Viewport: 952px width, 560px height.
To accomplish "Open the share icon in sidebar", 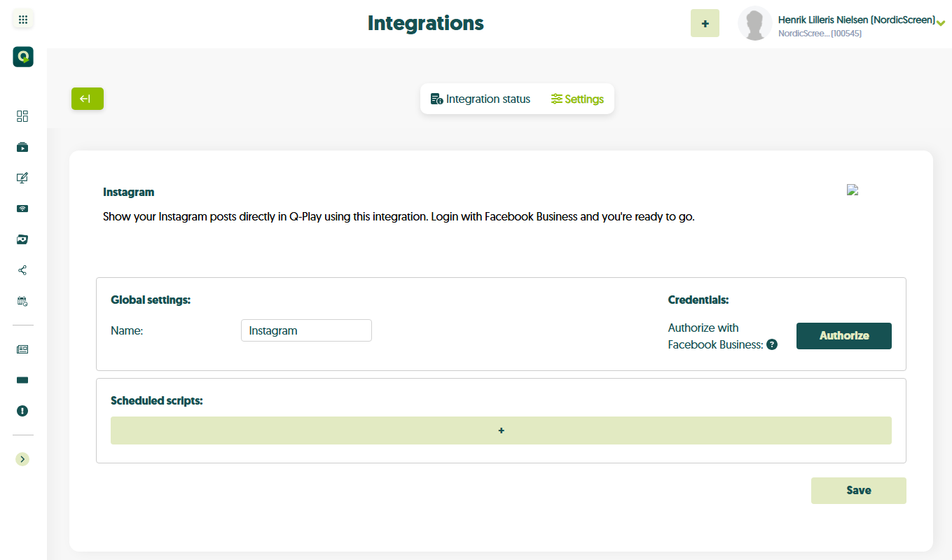I will pos(22,270).
